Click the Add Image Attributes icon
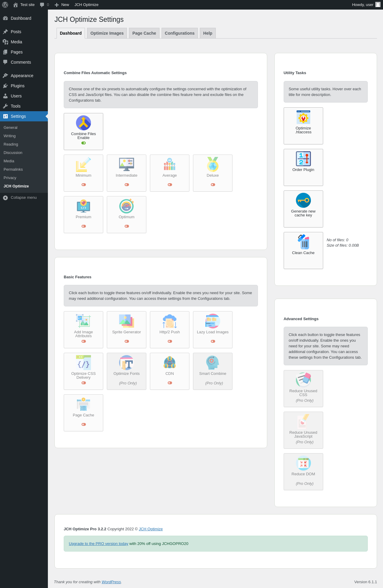 83,321
